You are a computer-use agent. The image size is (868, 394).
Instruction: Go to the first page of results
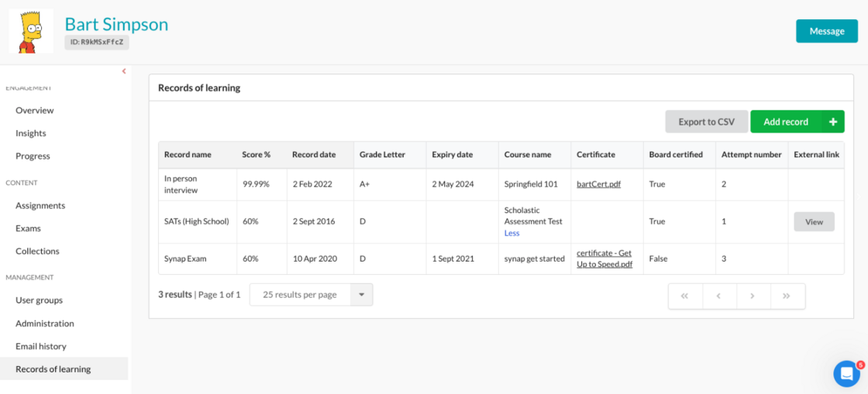coord(685,296)
